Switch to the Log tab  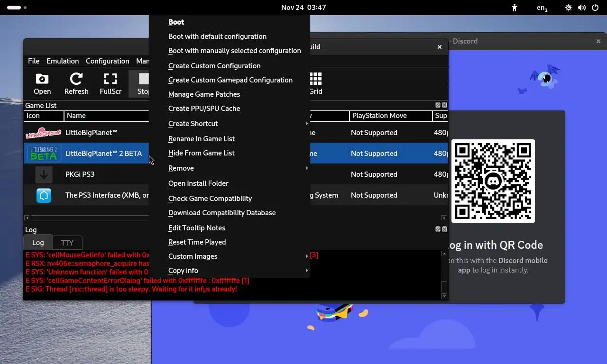(38, 242)
